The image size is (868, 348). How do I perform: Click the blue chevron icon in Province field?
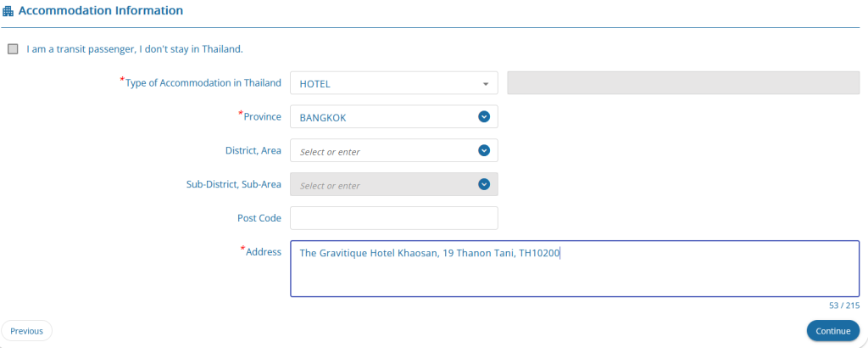coord(484,117)
